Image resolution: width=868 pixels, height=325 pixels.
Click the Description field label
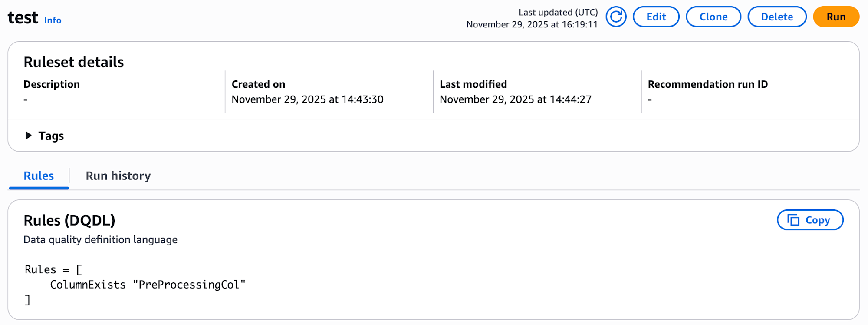(x=52, y=84)
